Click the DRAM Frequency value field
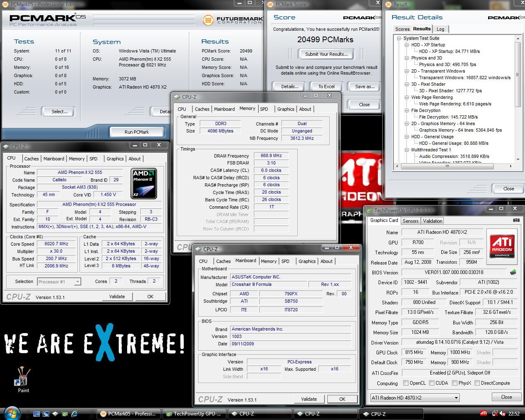 pyautogui.click(x=271, y=156)
